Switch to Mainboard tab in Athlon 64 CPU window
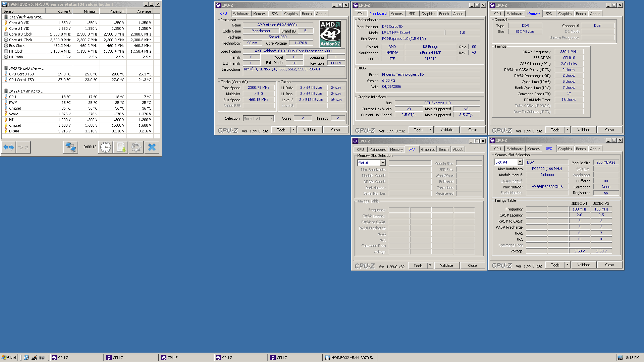 coord(241,14)
